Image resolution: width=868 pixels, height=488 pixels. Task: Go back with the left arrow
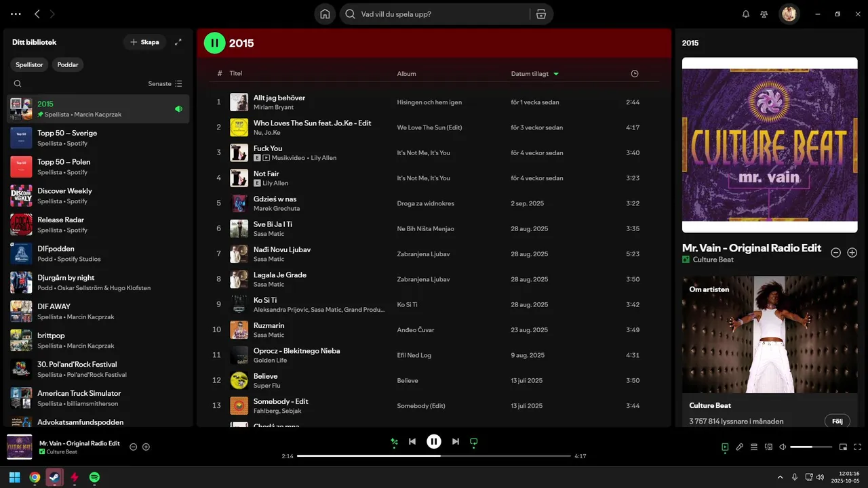pyautogui.click(x=37, y=14)
